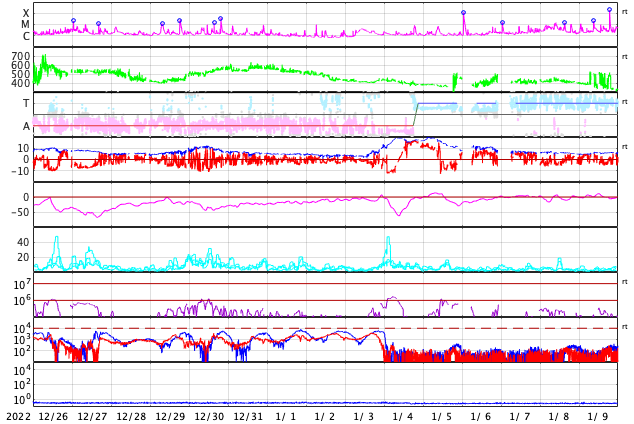The height and width of the screenshot is (424, 634).
Task: Click the M flare class axis label
Action: click(x=25, y=25)
